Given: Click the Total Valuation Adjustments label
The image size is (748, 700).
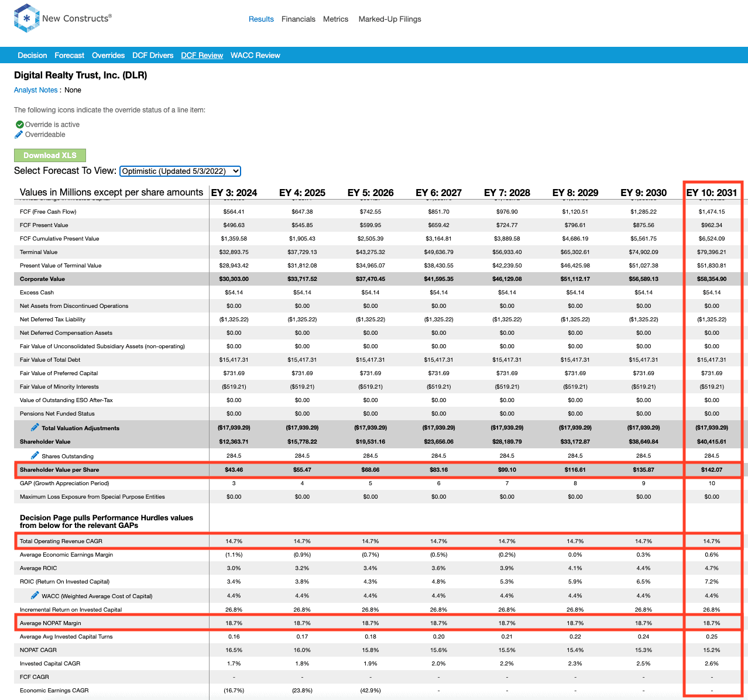Looking at the screenshot, I should tap(81, 428).
